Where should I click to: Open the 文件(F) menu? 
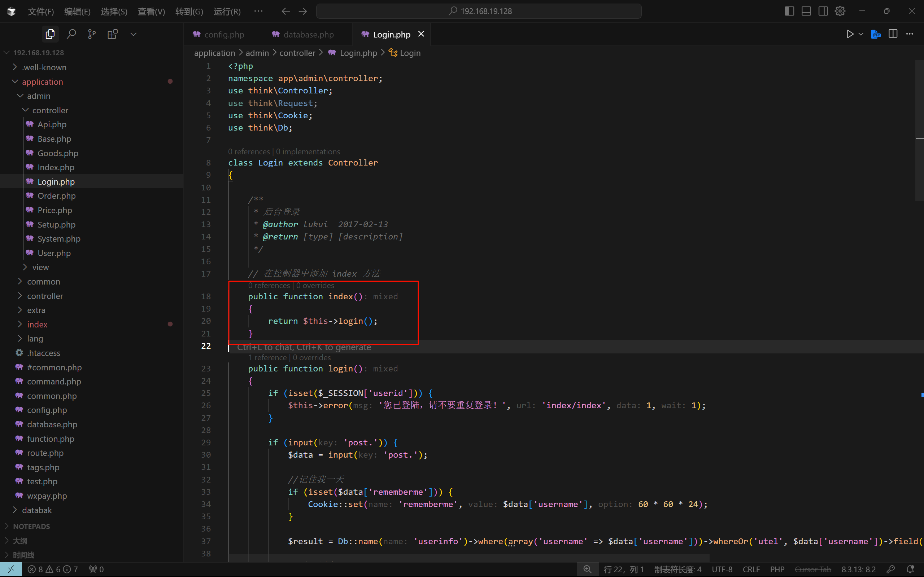coord(40,12)
